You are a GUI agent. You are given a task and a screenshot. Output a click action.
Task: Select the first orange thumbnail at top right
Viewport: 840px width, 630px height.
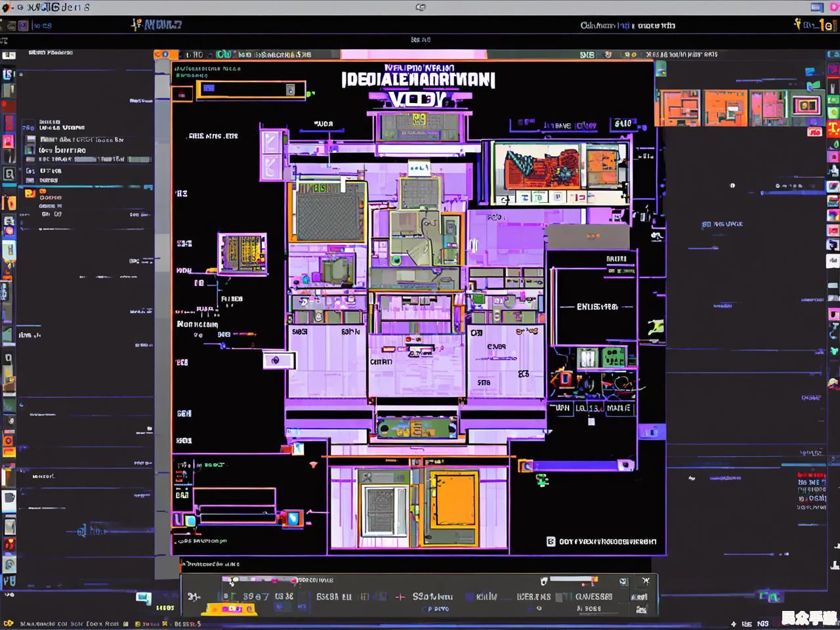click(678, 108)
